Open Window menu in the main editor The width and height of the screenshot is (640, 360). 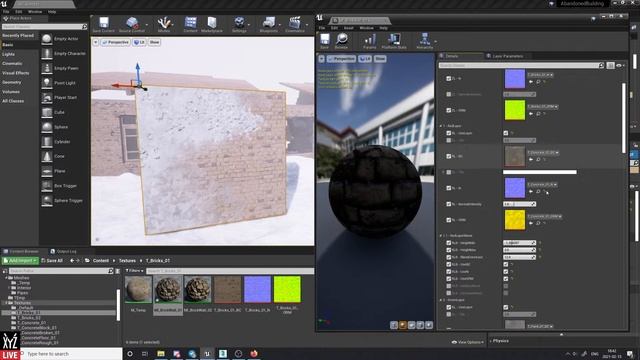[35, 11]
